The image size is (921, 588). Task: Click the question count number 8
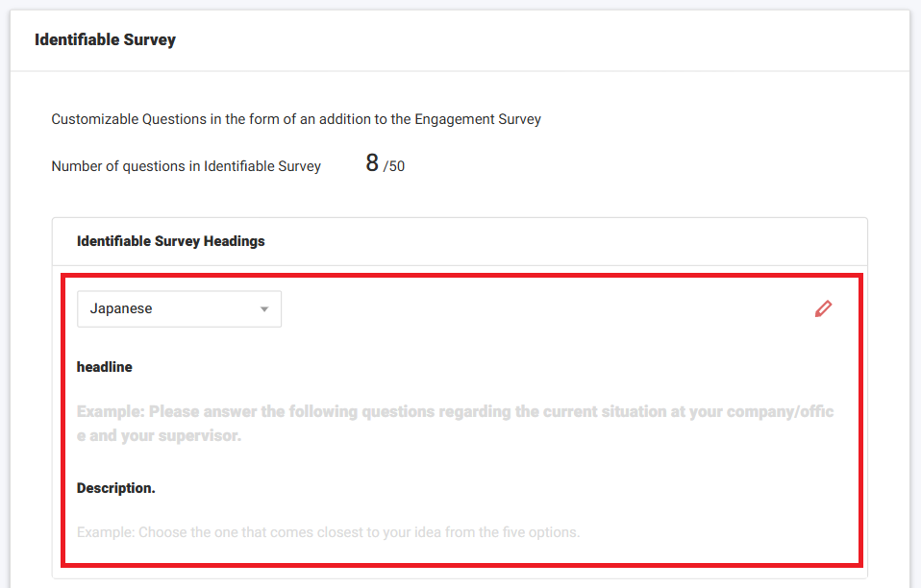372,163
